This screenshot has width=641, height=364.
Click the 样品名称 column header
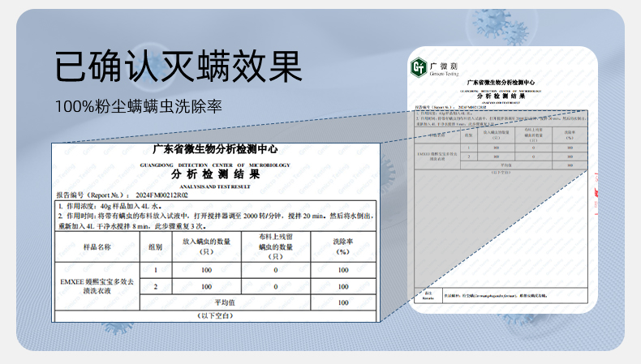[x=97, y=246]
